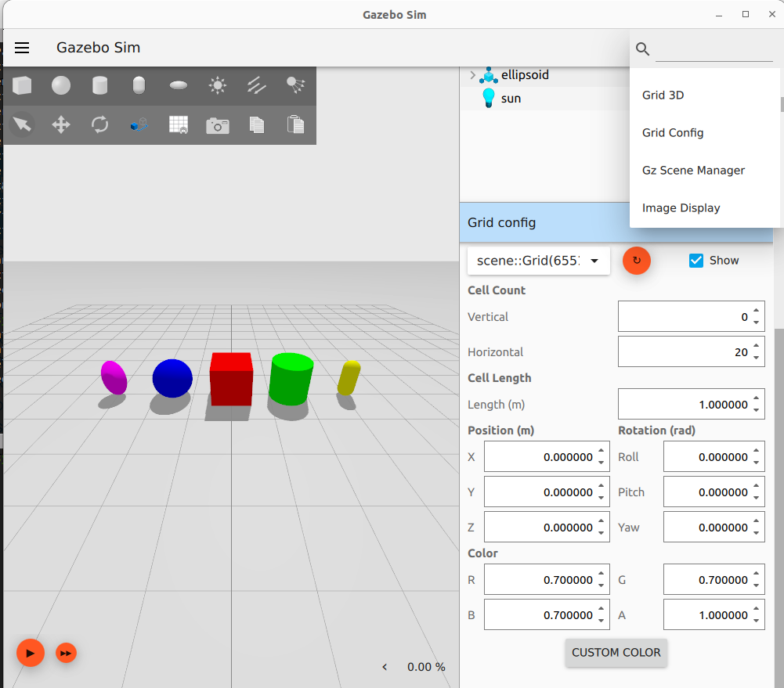Select the sun entity row
The height and width of the screenshot is (688, 784).
[544, 99]
